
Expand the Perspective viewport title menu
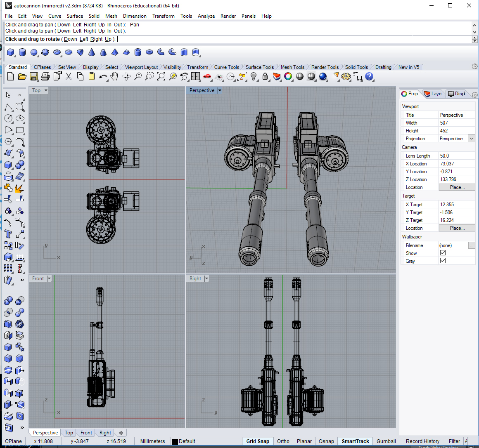(x=220, y=90)
